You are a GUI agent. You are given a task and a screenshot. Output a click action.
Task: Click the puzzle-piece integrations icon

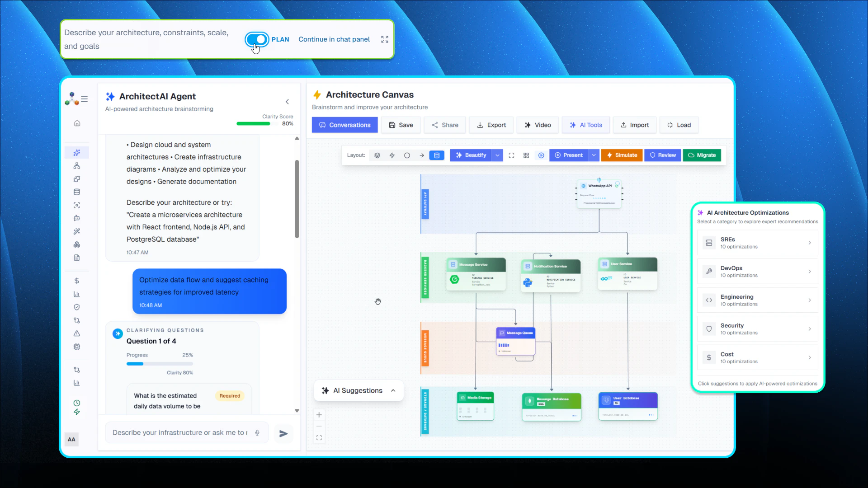pos(77,179)
